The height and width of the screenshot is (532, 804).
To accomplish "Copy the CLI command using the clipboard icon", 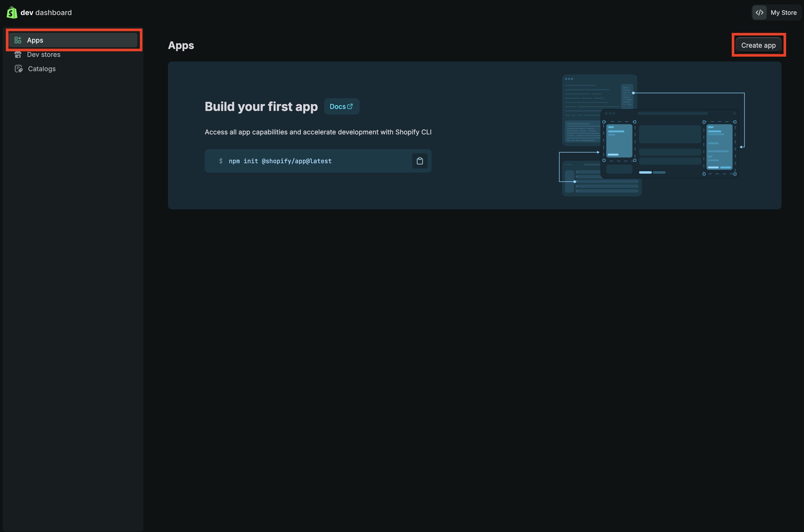I will pos(420,161).
